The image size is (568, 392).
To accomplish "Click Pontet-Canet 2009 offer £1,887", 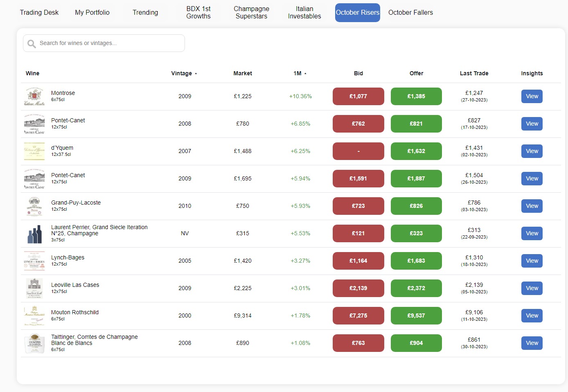I will point(416,178).
